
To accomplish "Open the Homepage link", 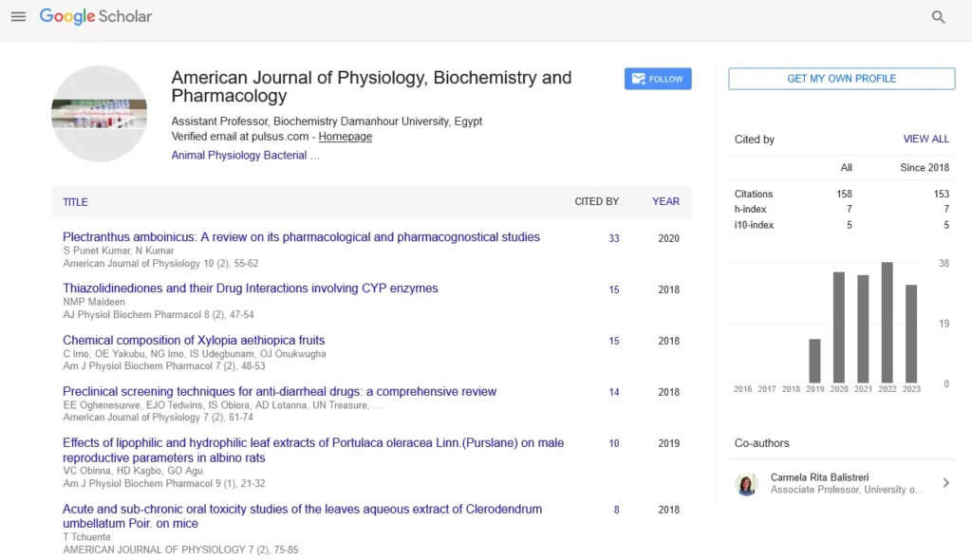I will [345, 137].
